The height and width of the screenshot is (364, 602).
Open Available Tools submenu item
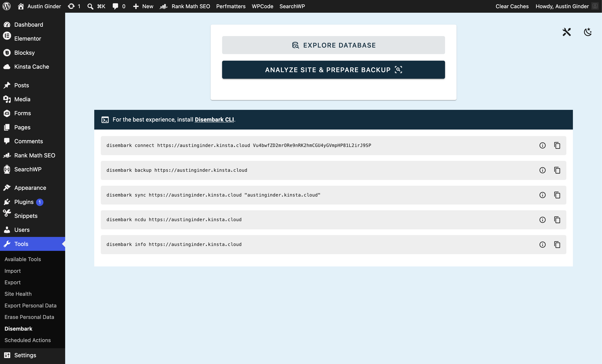(x=23, y=259)
